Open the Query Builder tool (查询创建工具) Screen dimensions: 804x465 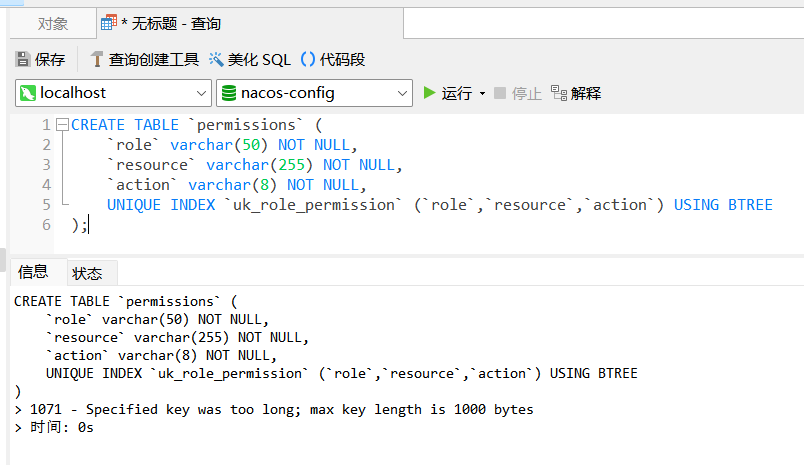145,59
